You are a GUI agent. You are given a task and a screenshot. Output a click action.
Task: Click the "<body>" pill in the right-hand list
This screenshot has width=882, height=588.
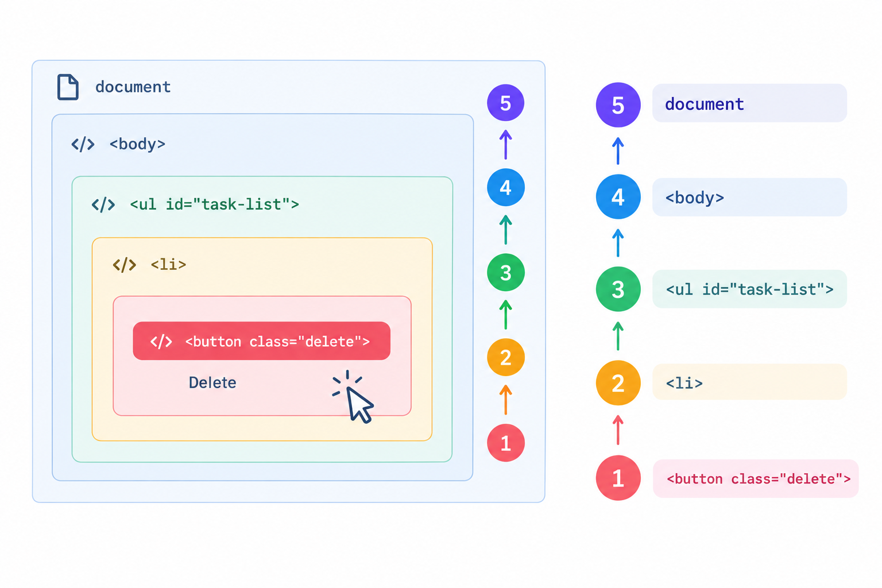[x=749, y=197]
